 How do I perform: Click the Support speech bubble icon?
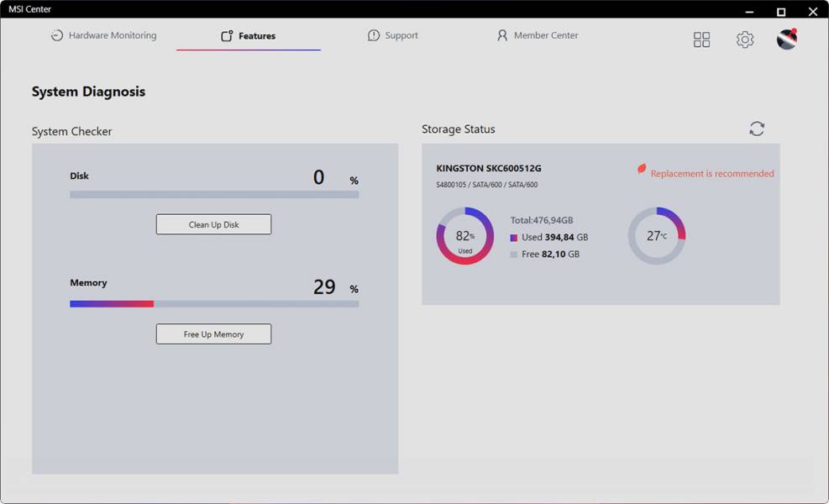click(374, 36)
